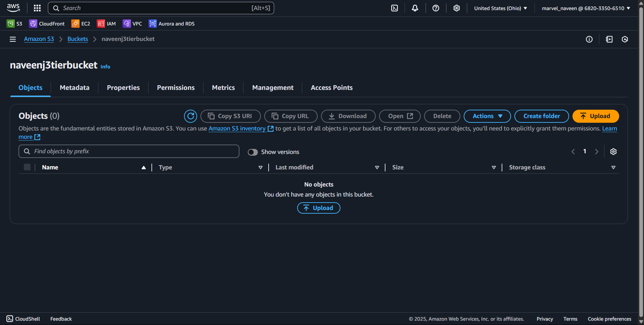Open CloudFront favorite shortcut
The height and width of the screenshot is (325, 644).
pyautogui.click(x=47, y=23)
